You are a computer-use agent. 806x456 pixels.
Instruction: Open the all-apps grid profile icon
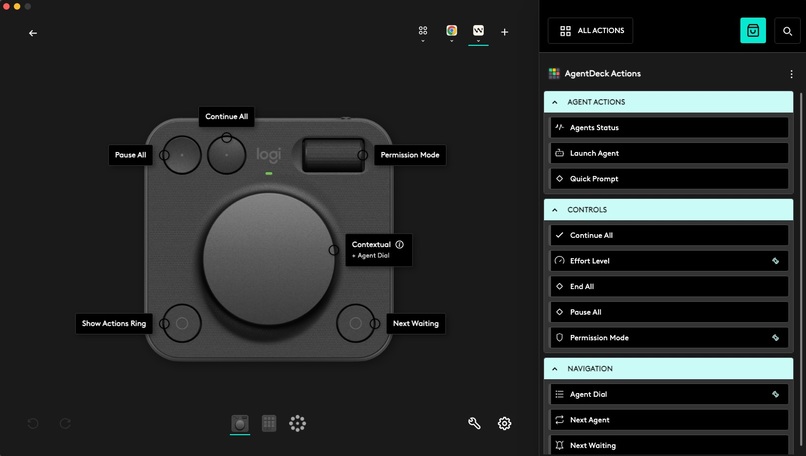click(423, 30)
